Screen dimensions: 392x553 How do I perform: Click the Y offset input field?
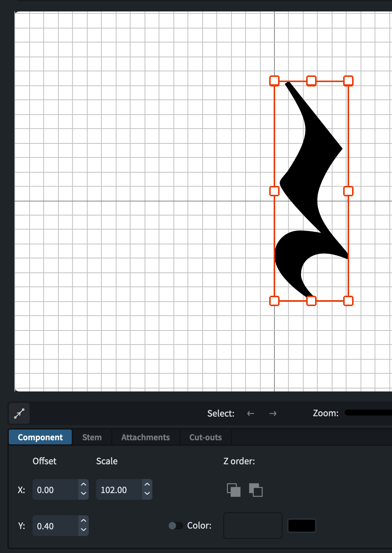coord(55,526)
